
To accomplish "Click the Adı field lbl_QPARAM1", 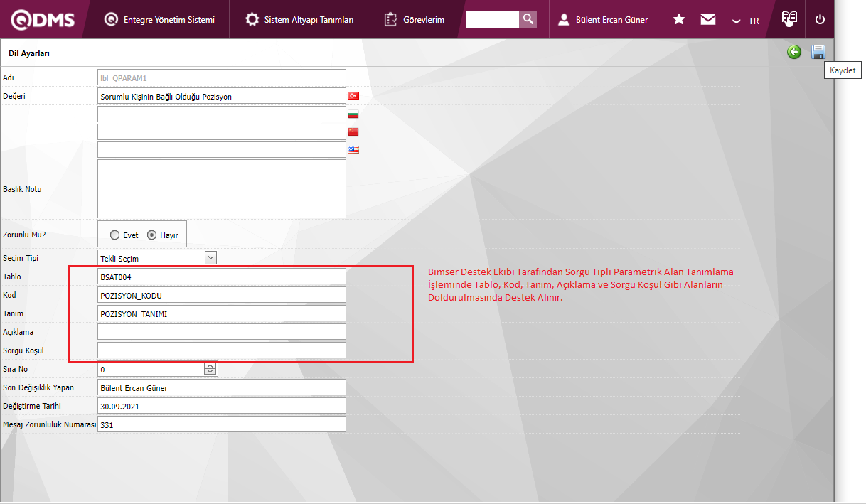I will [222, 77].
